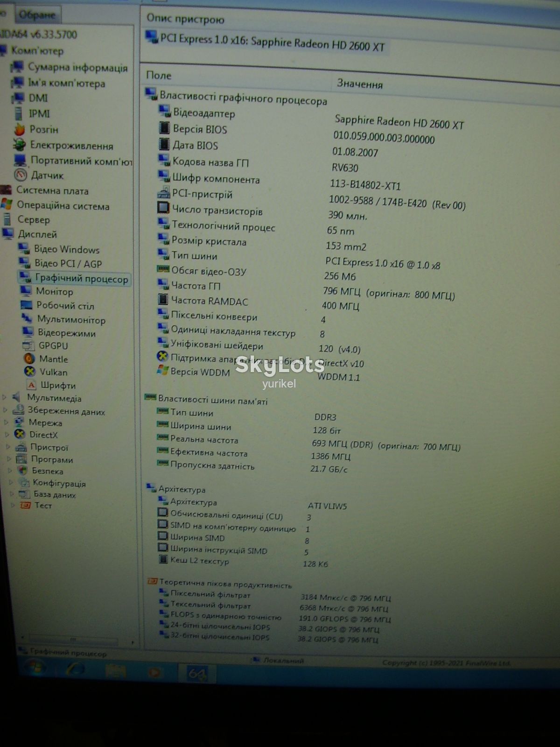Open media player taskbar icon
Viewport: 560px width, 747px height.
(x=154, y=673)
